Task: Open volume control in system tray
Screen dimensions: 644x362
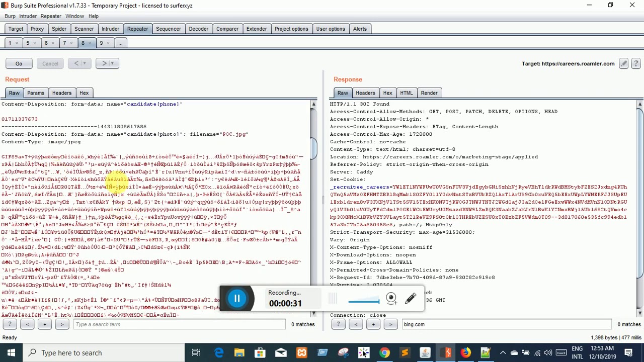Action: (x=548, y=353)
